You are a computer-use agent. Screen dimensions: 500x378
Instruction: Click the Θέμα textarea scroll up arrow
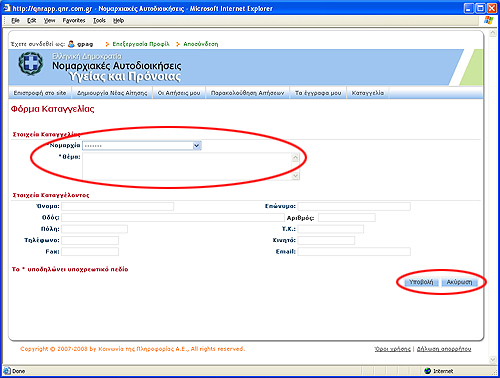point(296,157)
